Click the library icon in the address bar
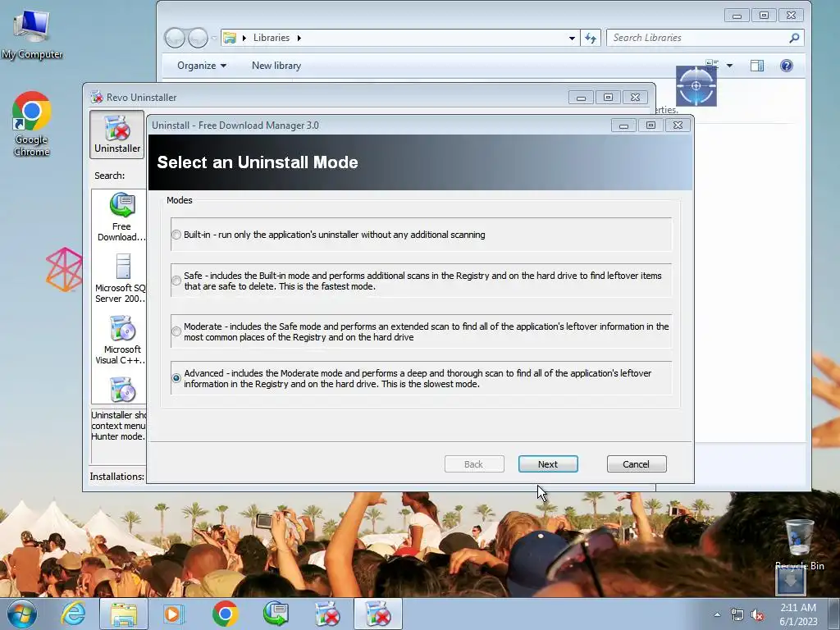Screen dimensions: 840x630 230,38
